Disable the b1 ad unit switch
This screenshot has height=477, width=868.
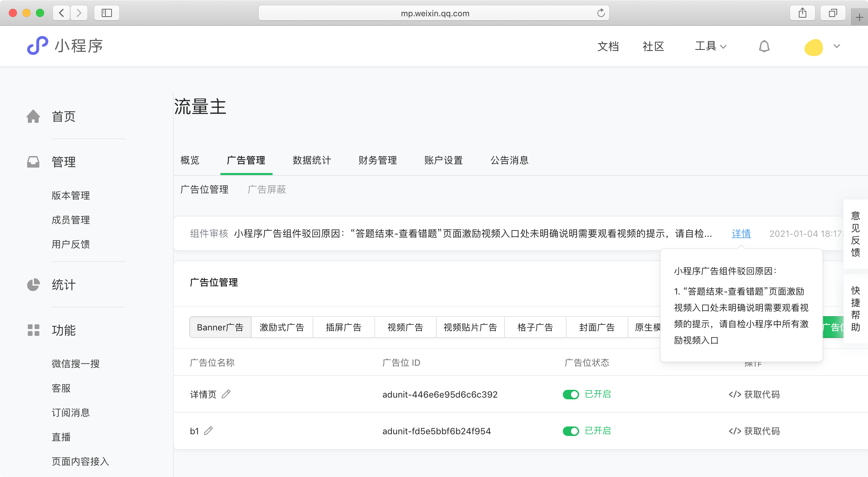571,431
